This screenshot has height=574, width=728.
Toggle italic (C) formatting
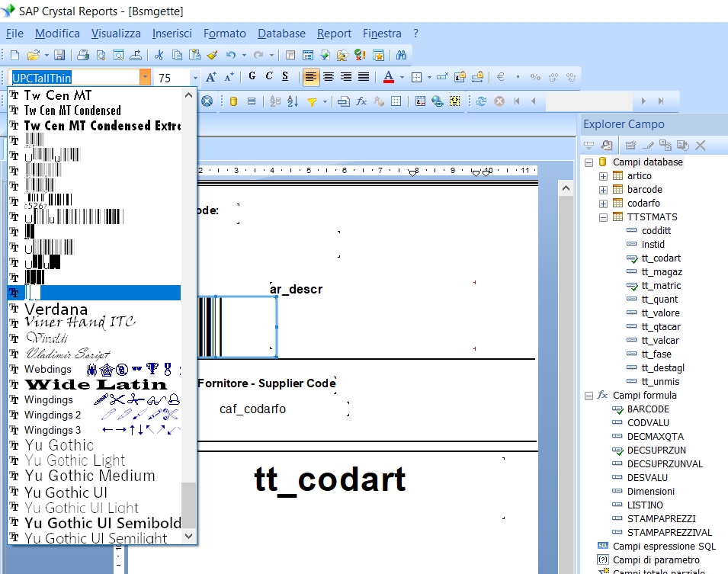[269, 77]
